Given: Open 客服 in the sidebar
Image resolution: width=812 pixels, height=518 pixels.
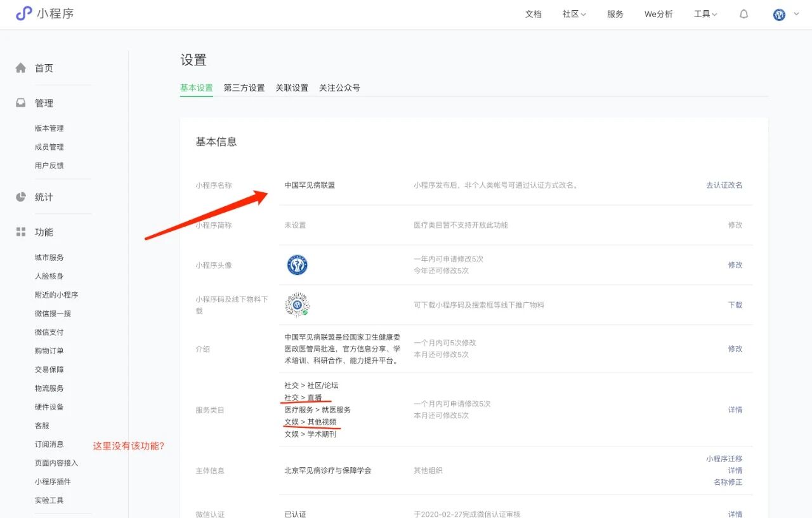Looking at the screenshot, I should click(42, 425).
